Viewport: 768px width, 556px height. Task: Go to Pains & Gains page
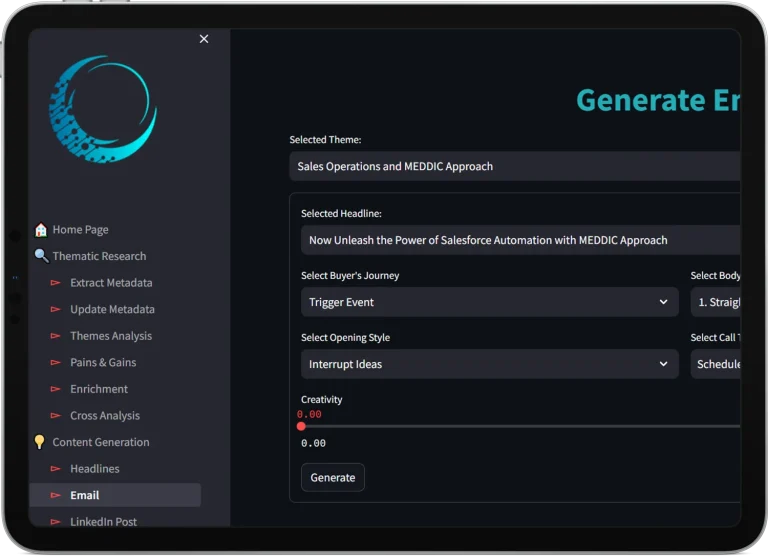[x=103, y=362]
